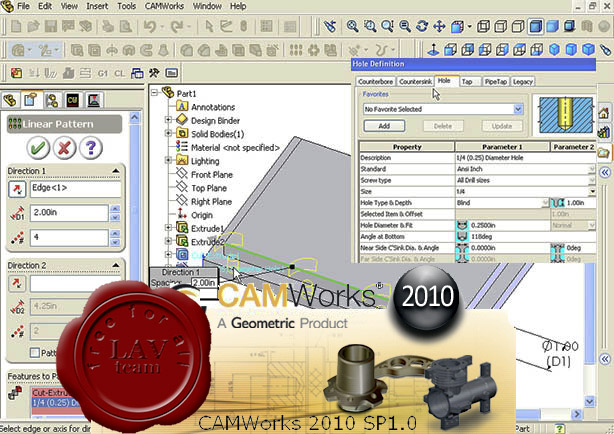The width and height of the screenshot is (614, 434).
Task: Expand the Lighting tree node
Action: pos(168,160)
